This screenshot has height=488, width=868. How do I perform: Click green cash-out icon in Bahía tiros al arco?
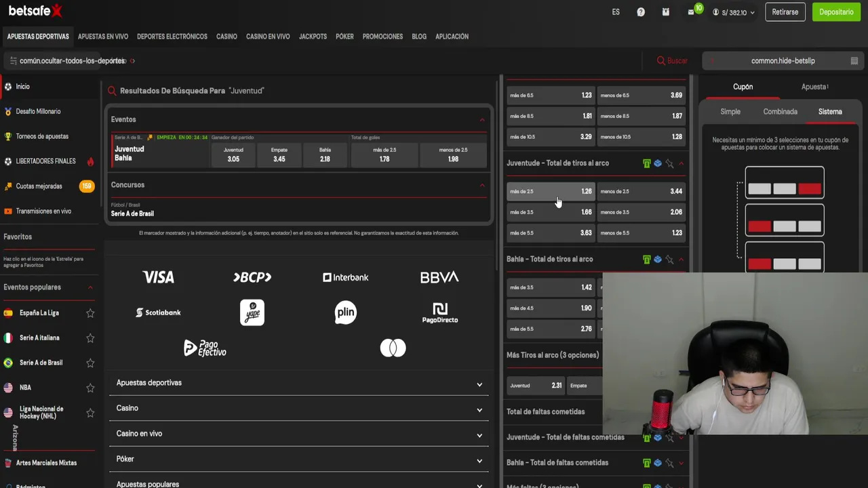coord(646,259)
